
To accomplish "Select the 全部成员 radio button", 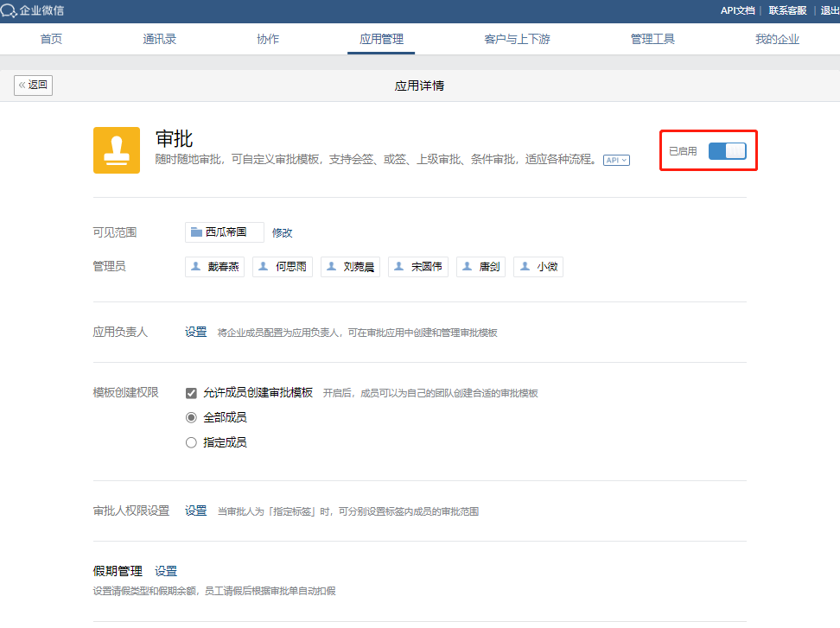I will [191, 417].
